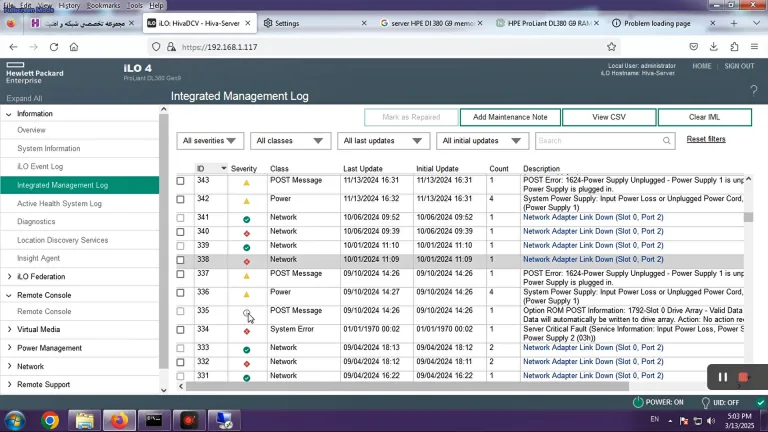The image size is (768, 432).
Task: Open the Firefox downloads icon
Action: (x=714, y=47)
